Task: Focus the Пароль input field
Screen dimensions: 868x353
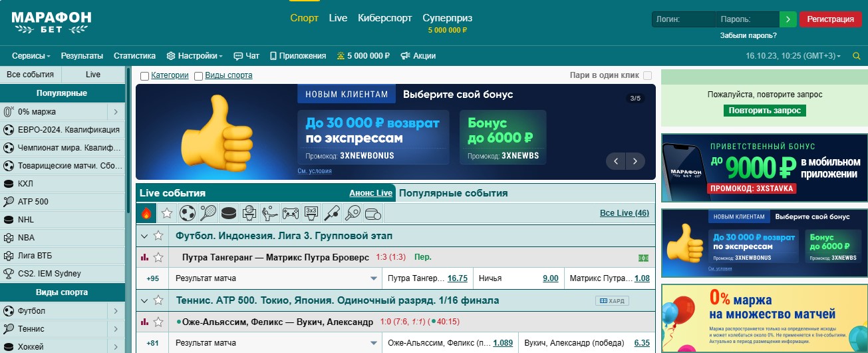Action: pos(748,19)
